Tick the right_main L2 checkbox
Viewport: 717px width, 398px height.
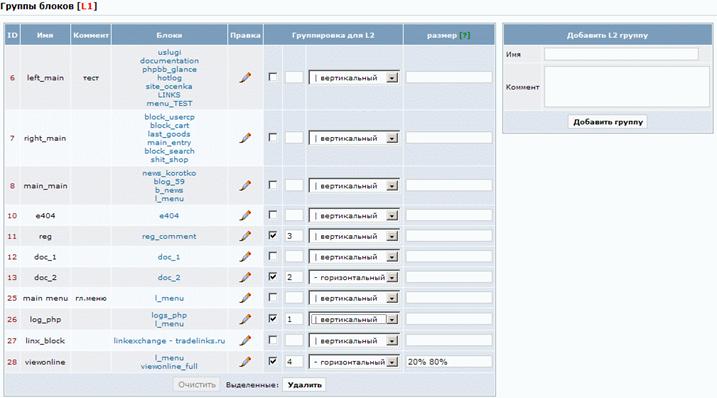273,137
